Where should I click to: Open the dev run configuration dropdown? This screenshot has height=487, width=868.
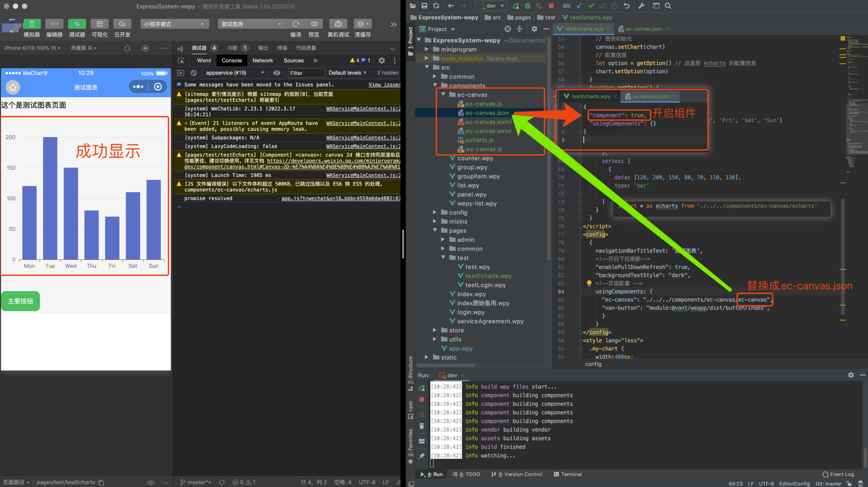(491, 6)
